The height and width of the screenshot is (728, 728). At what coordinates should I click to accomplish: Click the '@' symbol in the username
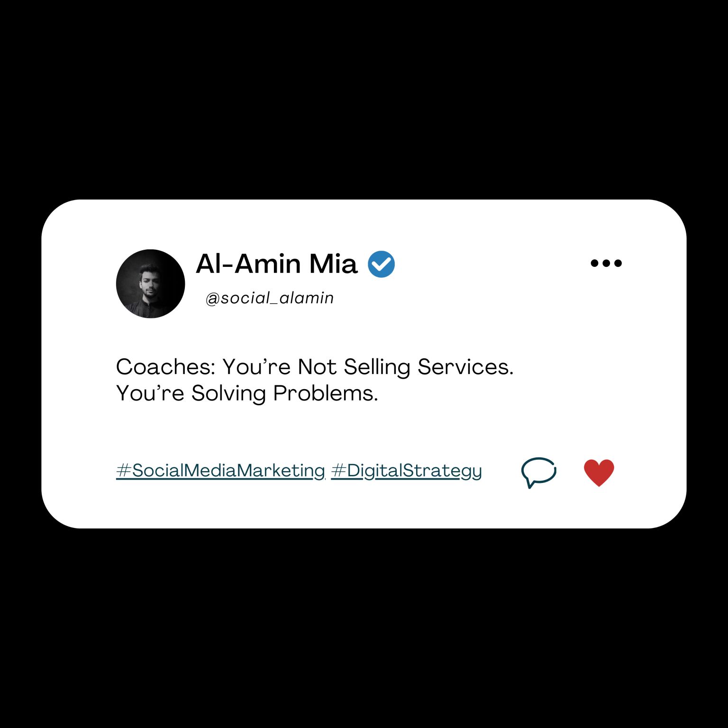212,299
